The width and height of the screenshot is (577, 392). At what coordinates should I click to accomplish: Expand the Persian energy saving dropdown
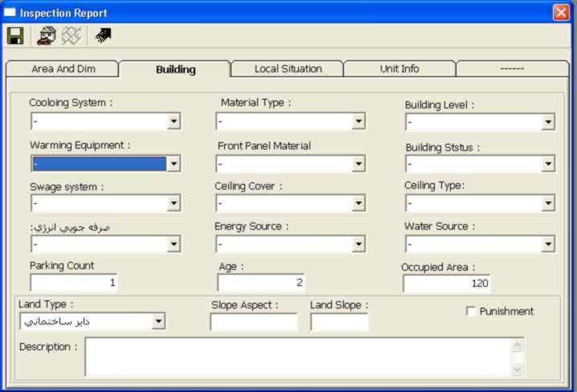click(x=174, y=244)
